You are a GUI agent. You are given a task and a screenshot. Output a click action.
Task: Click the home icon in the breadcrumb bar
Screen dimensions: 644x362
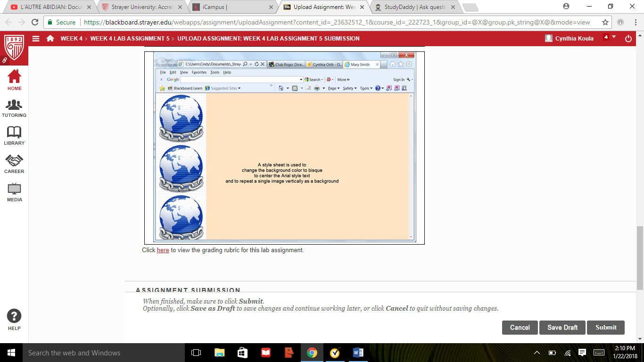pos(50,38)
